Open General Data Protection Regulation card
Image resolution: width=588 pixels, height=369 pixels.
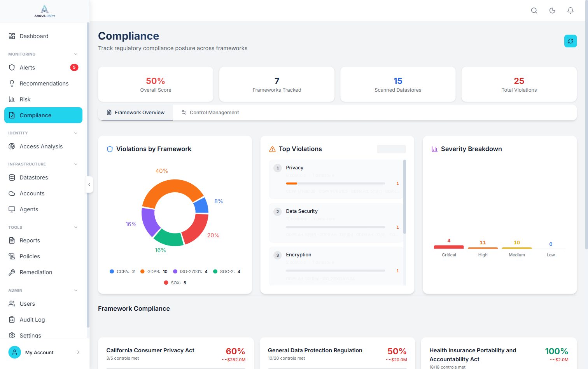tap(338, 353)
